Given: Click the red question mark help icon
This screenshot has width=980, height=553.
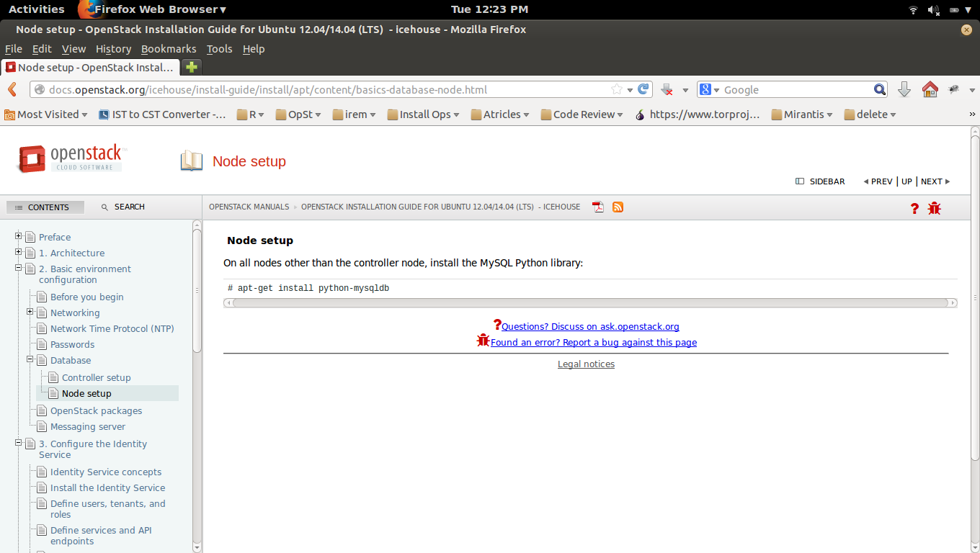Looking at the screenshot, I should 914,208.
